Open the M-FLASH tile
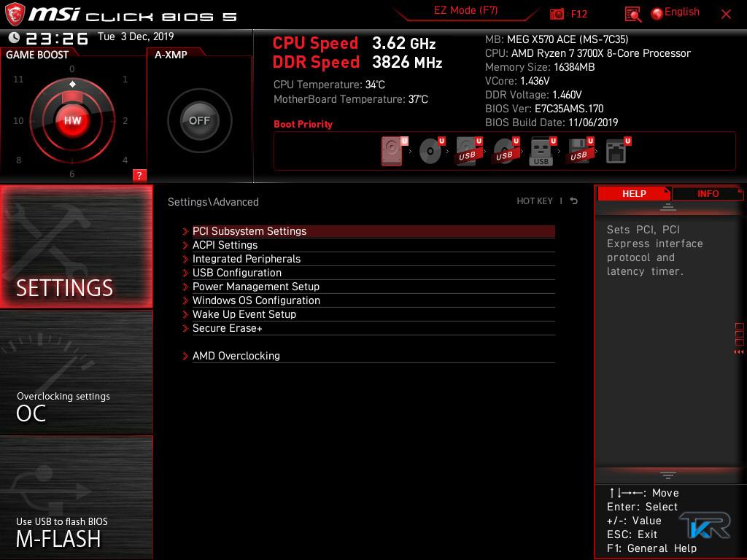747x560 pixels. [76, 498]
